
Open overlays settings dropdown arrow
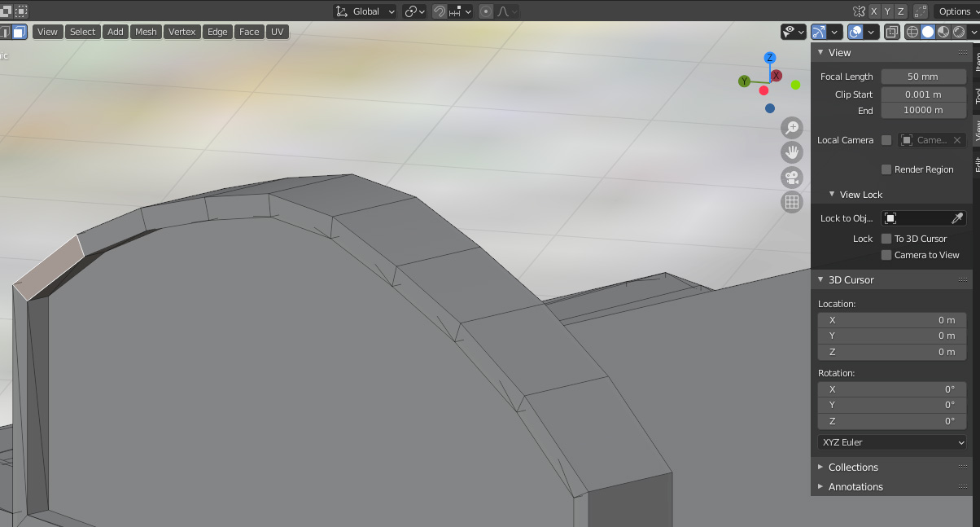[x=872, y=32]
